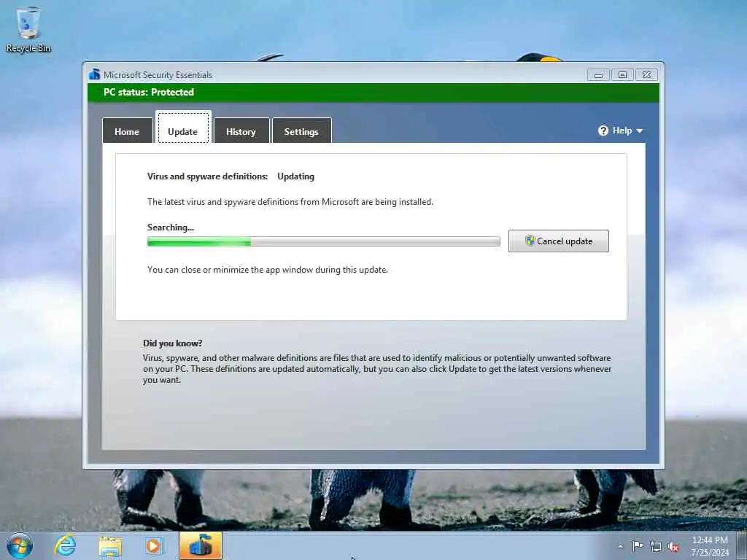Launch Windows Media Player from taskbar
The width and height of the screenshot is (747, 560).
[x=155, y=545]
